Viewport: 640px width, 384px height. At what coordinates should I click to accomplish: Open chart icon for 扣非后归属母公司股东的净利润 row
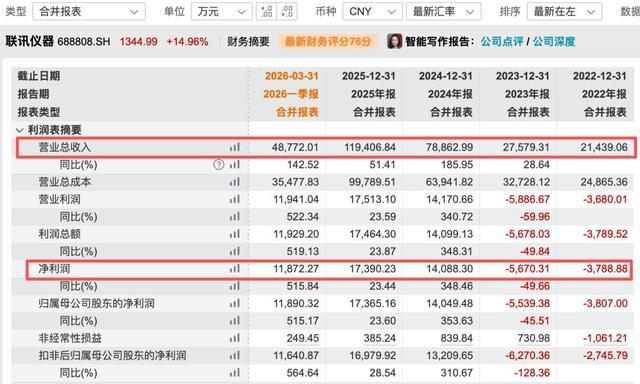[235, 355]
